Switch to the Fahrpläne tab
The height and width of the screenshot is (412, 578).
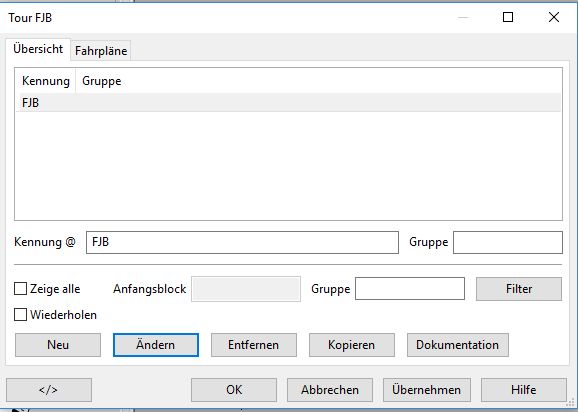101,51
